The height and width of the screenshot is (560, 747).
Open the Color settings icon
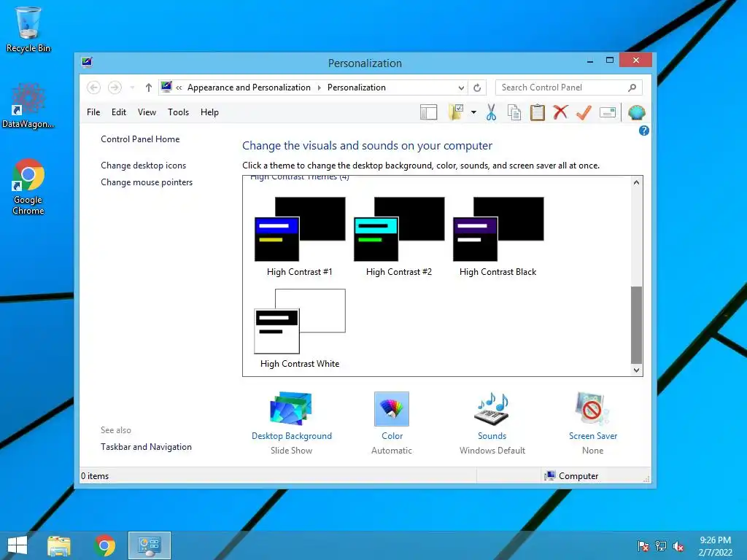[x=392, y=408]
